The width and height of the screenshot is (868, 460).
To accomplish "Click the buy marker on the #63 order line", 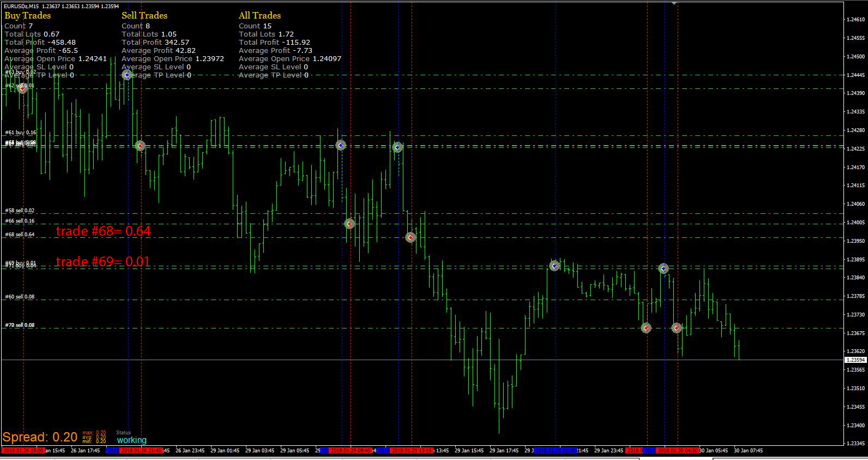I will tap(127, 75).
